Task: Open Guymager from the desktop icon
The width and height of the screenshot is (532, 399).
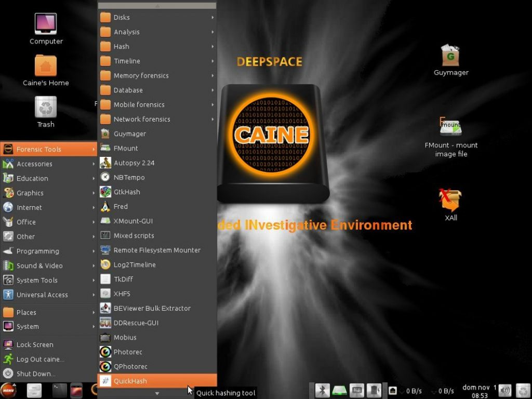Action: [x=450, y=56]
